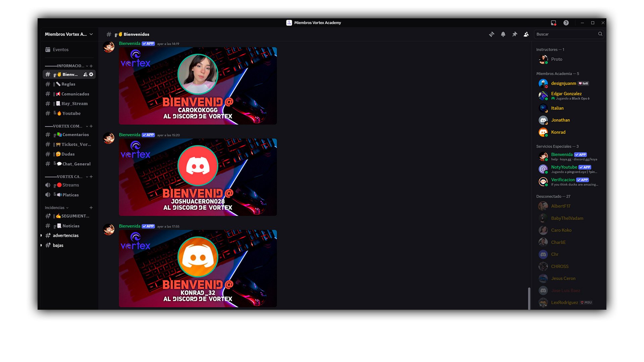This screenshot has width=644, height=362.
Task: Open Eventos calendar entry
Action: [69, 50]
